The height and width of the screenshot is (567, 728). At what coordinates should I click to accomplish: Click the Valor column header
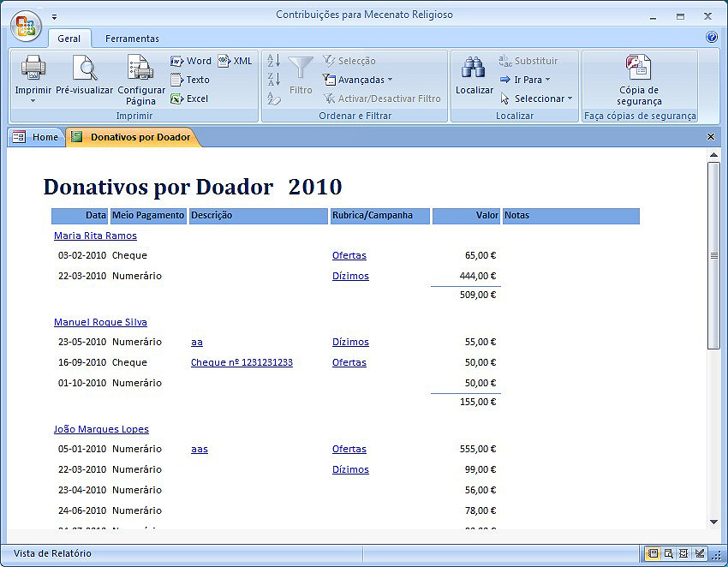(x=466, y=216)
